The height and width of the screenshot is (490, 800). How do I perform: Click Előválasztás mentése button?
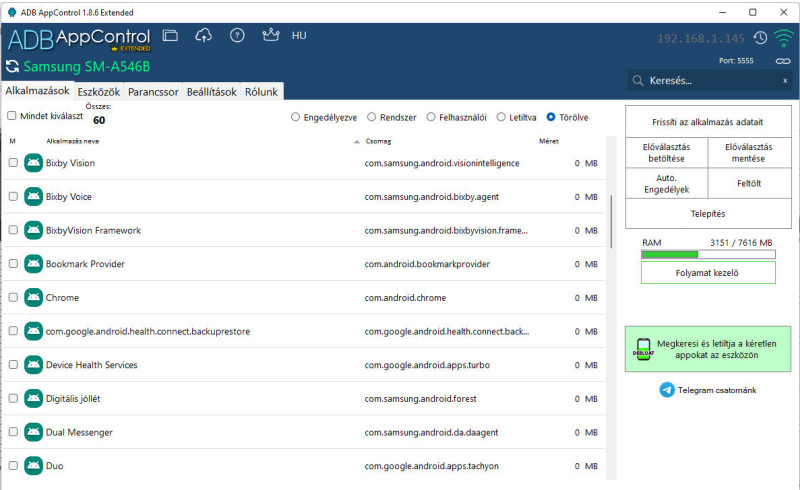tap(748, 153)
